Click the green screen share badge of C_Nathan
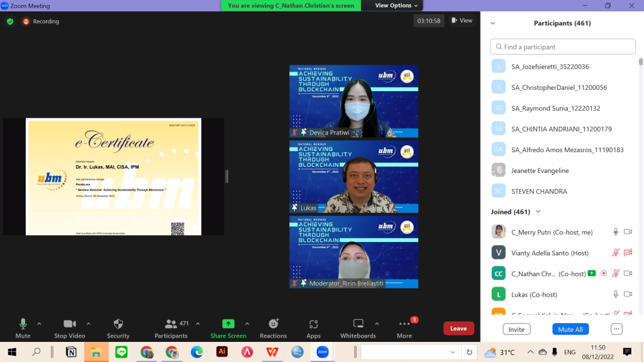The width and height of the screenshot is (644, 362). [x=592, y=273]
